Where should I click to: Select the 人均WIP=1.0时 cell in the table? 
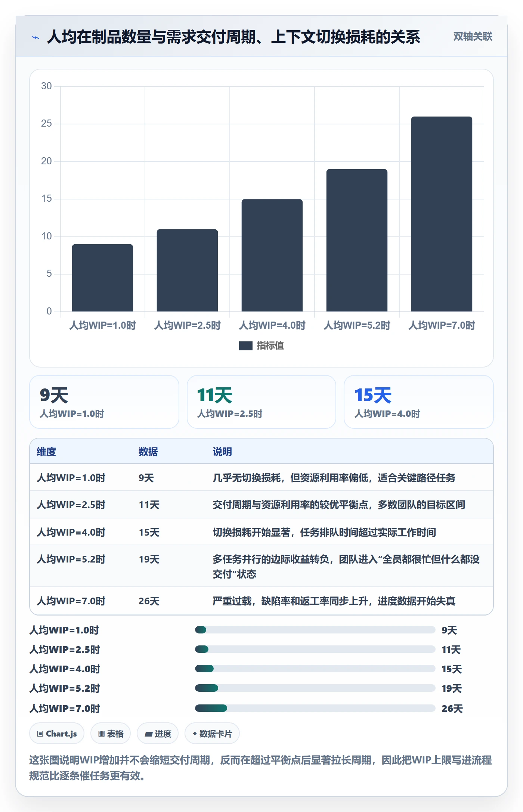click(x=71, y=478)
